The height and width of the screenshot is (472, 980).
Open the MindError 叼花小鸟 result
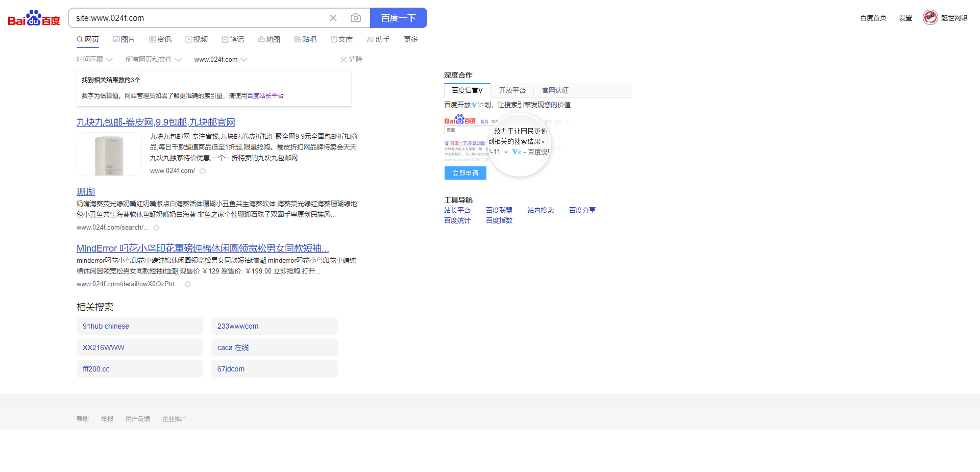click(203, 249)
